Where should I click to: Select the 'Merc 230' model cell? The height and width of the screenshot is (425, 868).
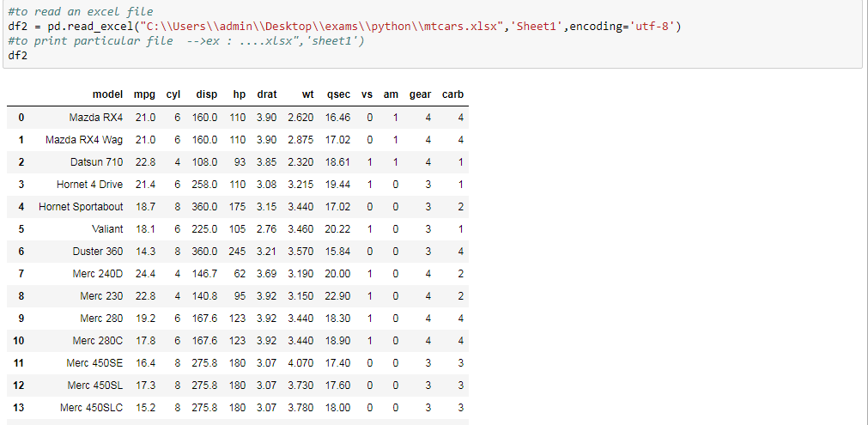click(x=101, y=296)
